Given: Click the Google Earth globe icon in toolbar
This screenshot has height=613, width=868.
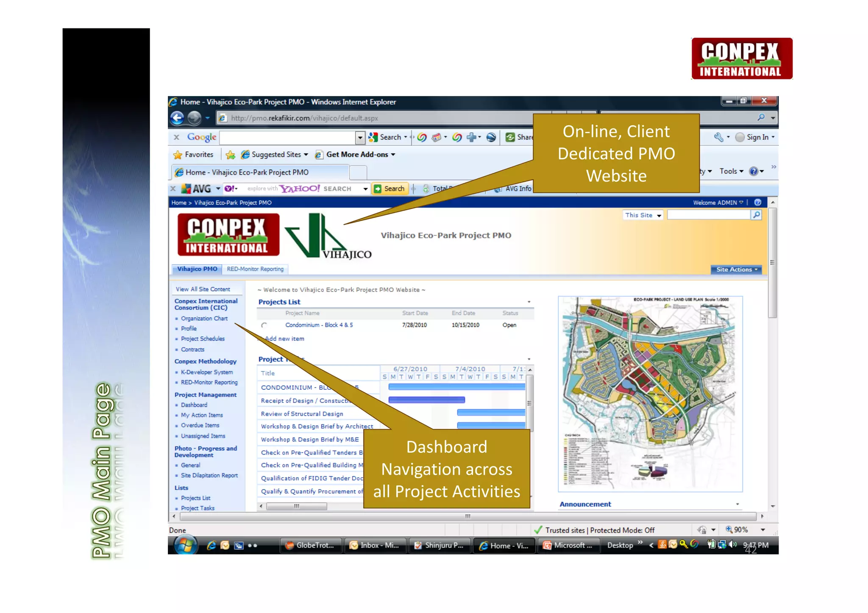Looking at the screenshot, I should pos(491,137).
